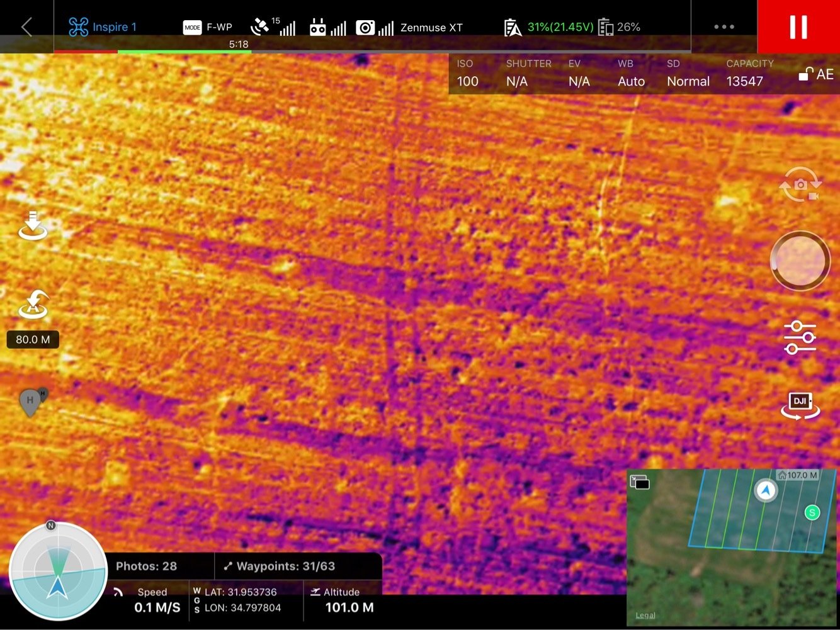Open camera settings sliders icon
Viewport: 840px width, 630px height.
coord(800,337)
